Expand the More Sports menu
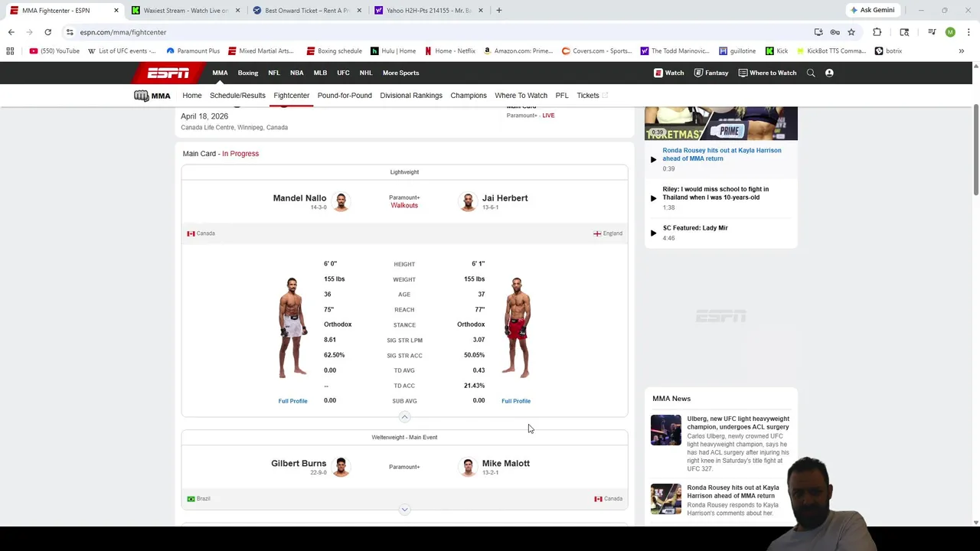Viewport: 980px width, 551px height. pyautogui.click(x=400, y=73)
